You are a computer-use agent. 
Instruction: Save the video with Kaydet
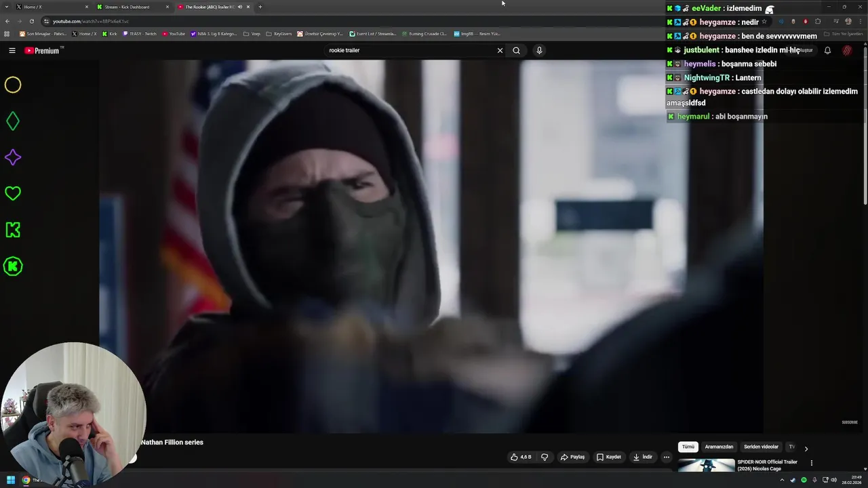(x=608, y=457)
